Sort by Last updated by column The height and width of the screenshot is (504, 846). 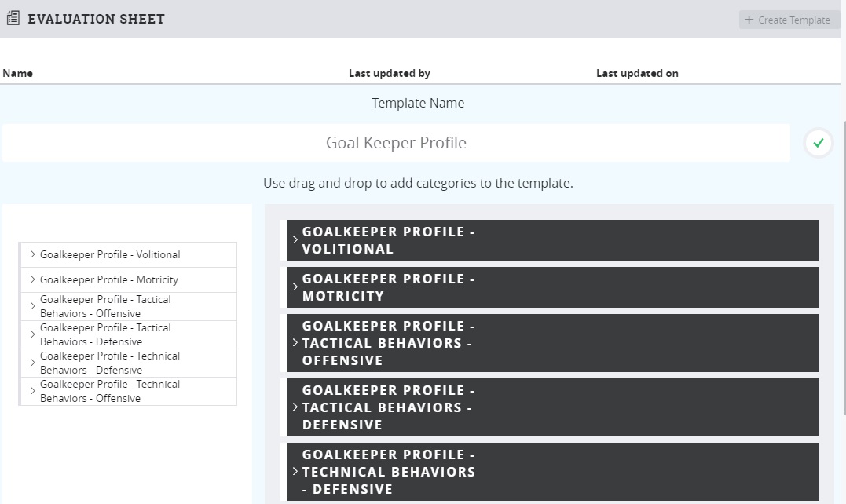click(390, 73)
